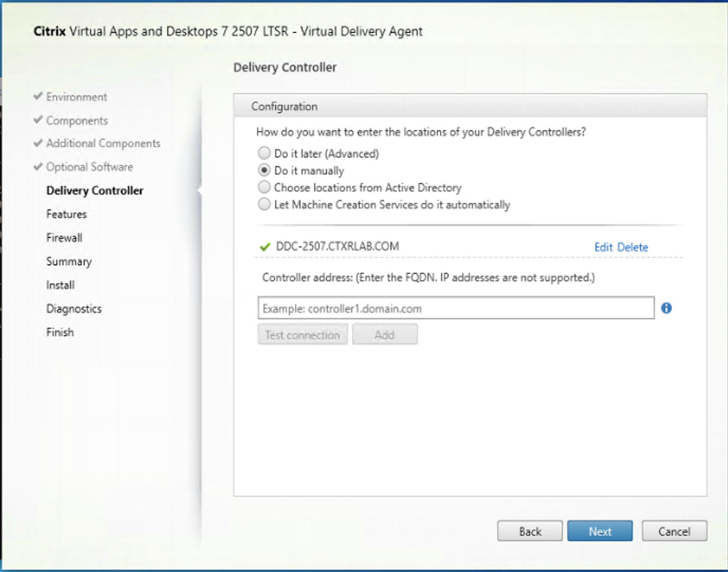Click the green checkmark beside DDC-2507.CTXRLAB.COM

pyautogui.click(x=265, y=246)
